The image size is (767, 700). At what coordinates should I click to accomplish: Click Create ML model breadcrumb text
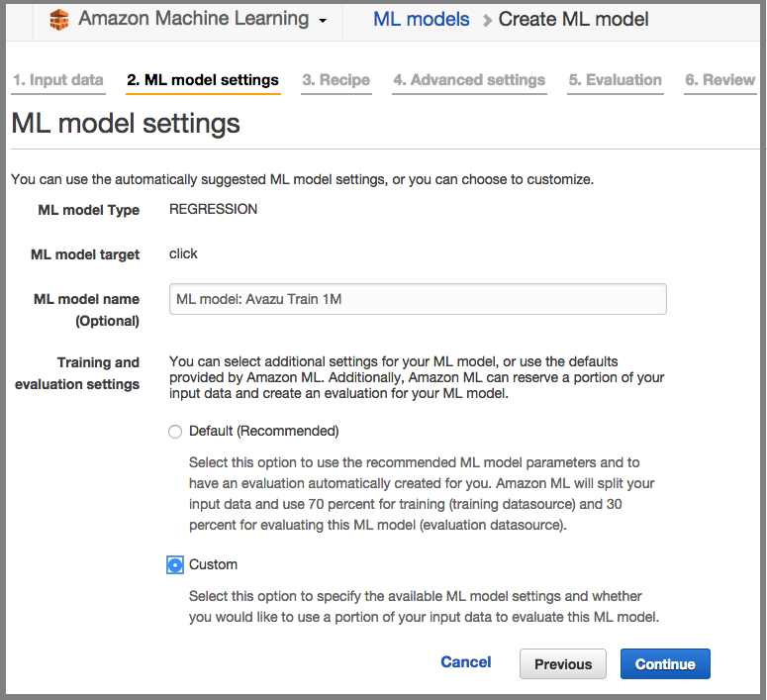(x=573, y=20)
